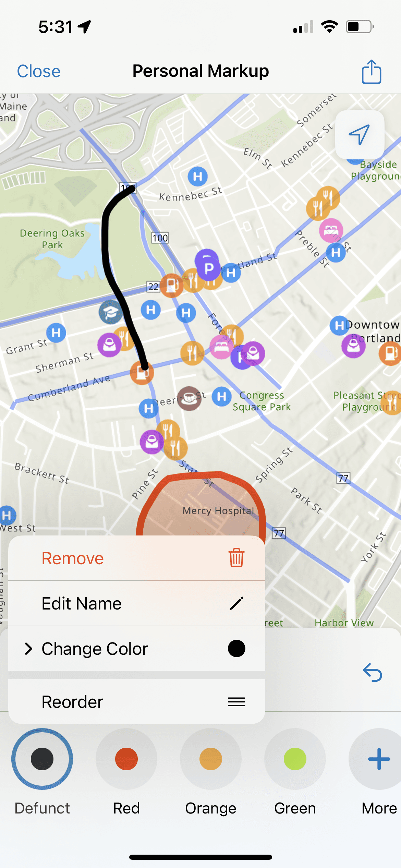Image resolution: width=401 pixels, height=868 pixels.
Task: Expand Change Color chevron
Action: 29,648
